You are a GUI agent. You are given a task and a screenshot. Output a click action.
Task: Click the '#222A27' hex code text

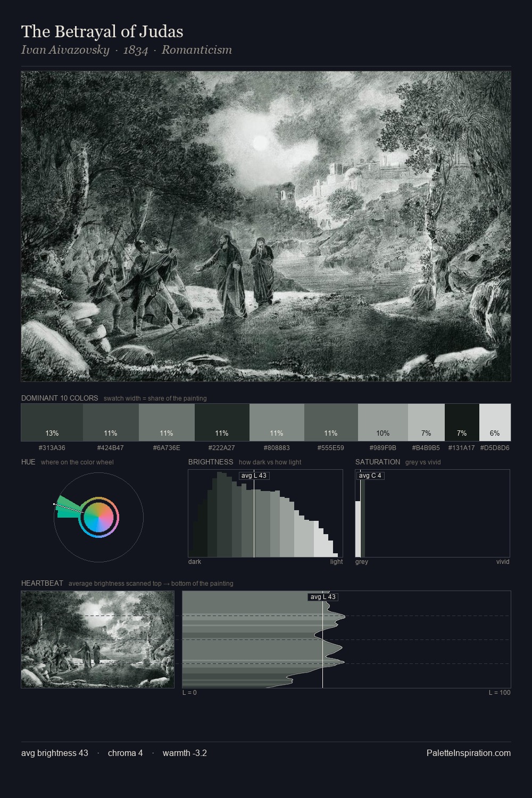[222, 448]
